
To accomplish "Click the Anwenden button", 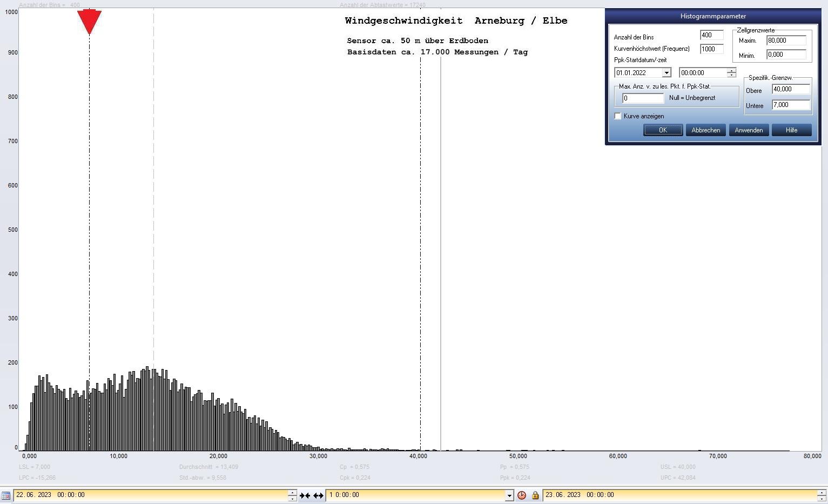I will [749, 130].
